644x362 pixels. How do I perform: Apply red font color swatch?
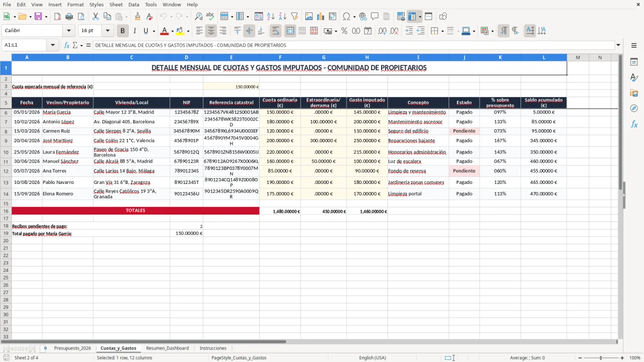[165, 31]
